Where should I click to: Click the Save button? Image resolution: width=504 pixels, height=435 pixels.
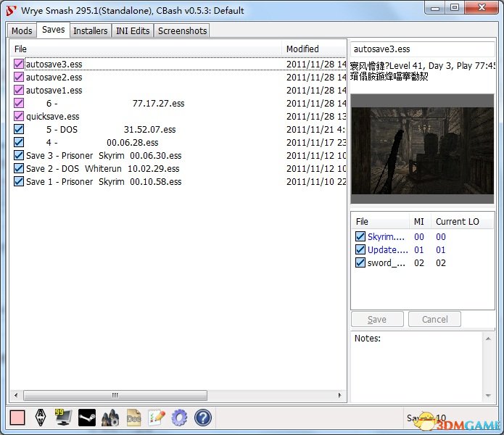[377, 319]
